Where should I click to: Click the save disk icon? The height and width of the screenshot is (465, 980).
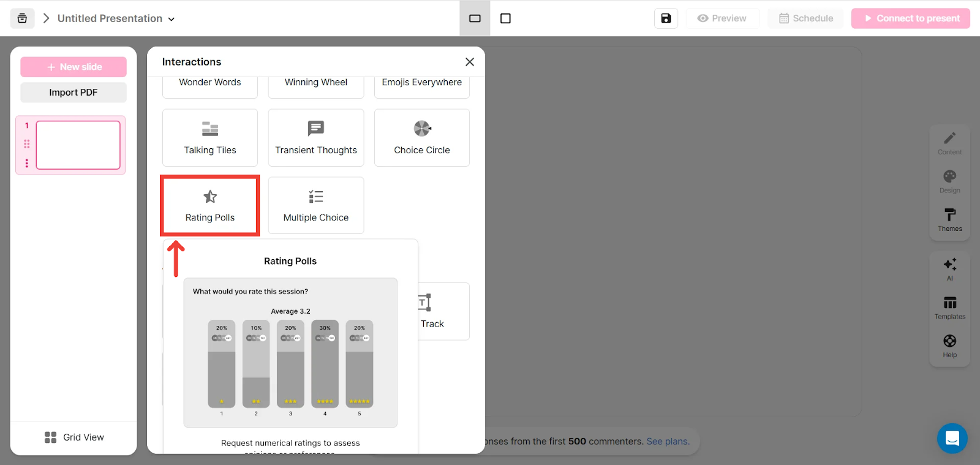666,18
